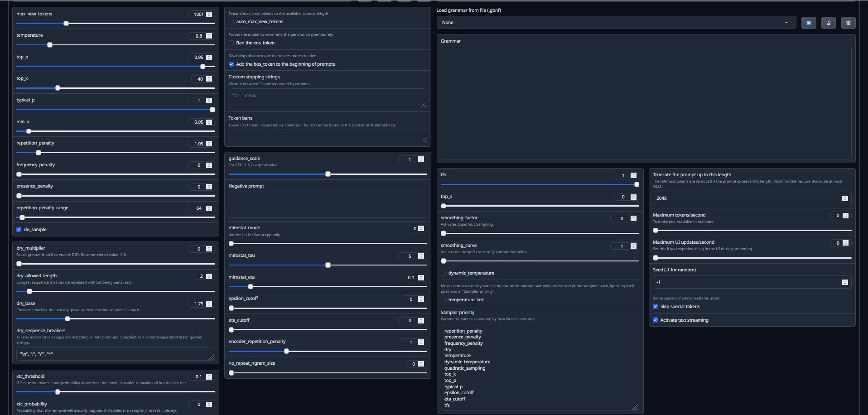Uncheck Add the bos_token to prompts

(231, 64)
